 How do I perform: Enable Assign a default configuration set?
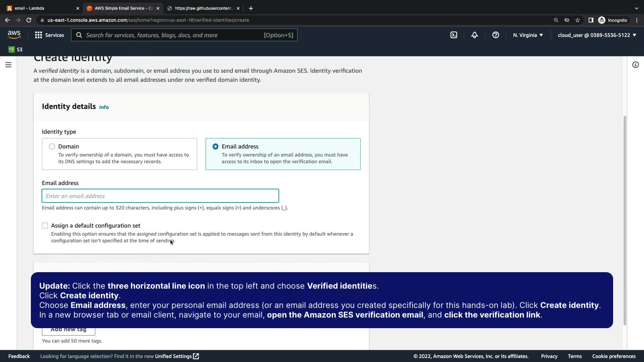coord(45,226)
